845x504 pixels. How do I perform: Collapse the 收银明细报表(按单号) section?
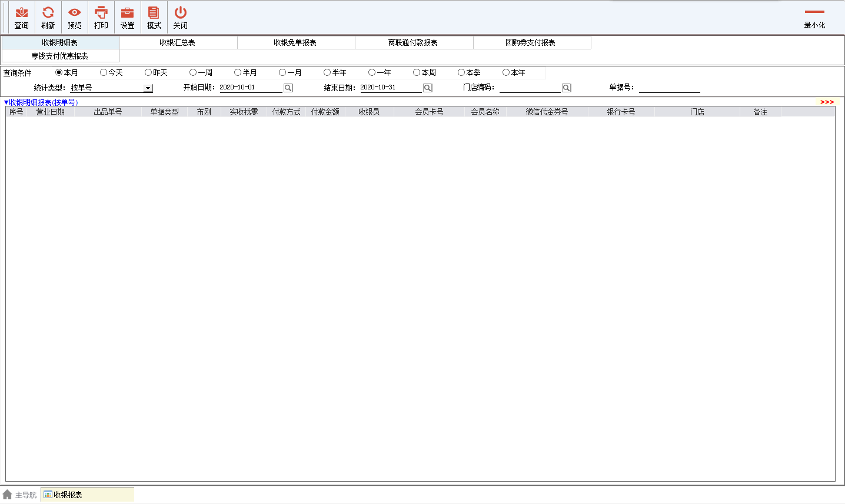[x=6, y=102]
